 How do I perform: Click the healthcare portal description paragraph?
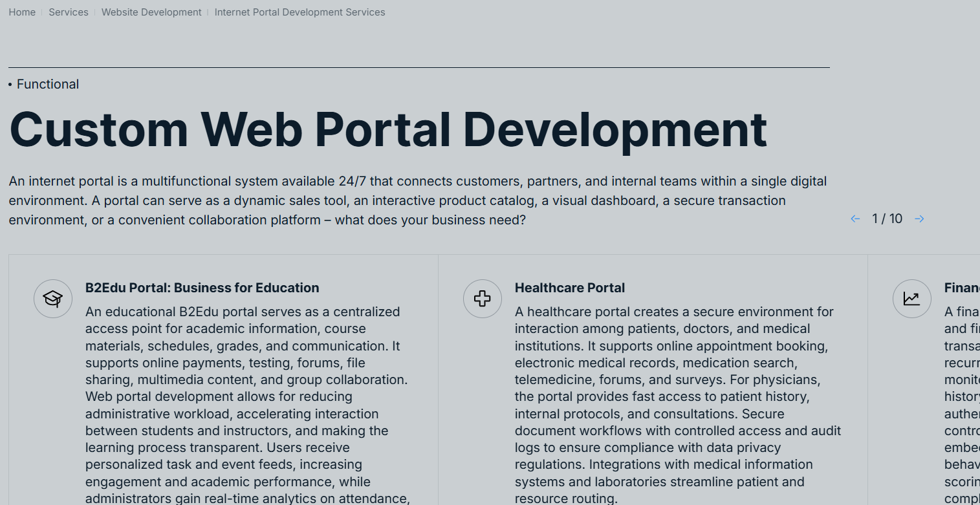(678, 405)
